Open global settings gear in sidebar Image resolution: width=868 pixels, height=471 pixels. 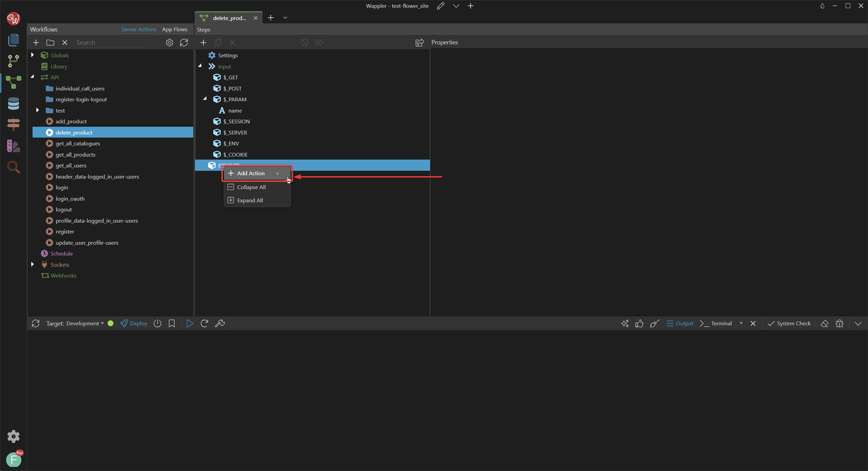(14, 436)
